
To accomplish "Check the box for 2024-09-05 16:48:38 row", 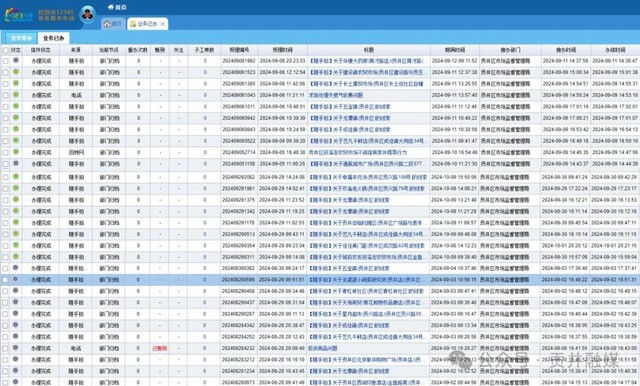I will point(5,152).
